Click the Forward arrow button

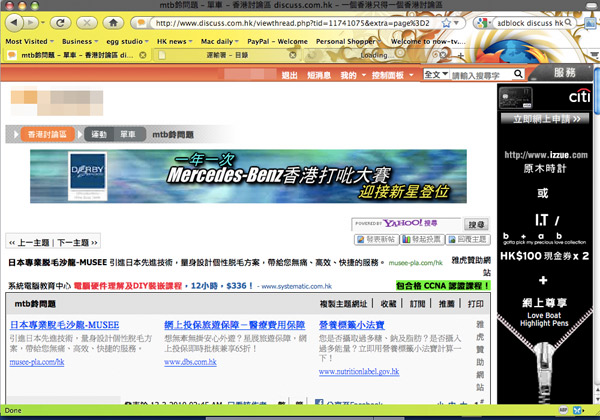(x=31, y=23)
